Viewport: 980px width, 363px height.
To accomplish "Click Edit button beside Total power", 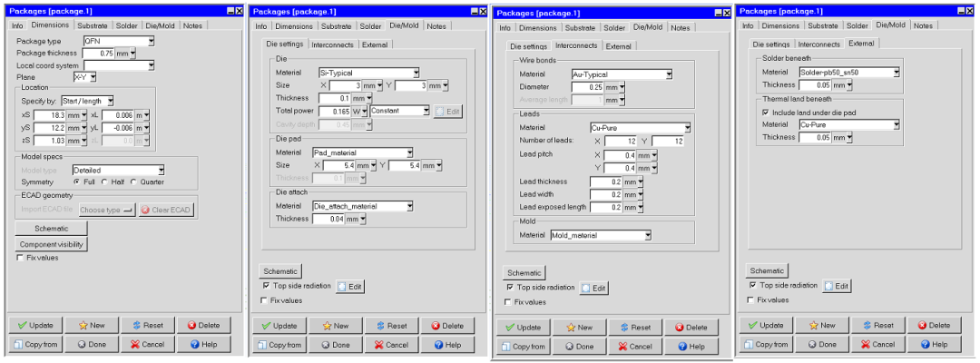I will click(x=448, y=112).
